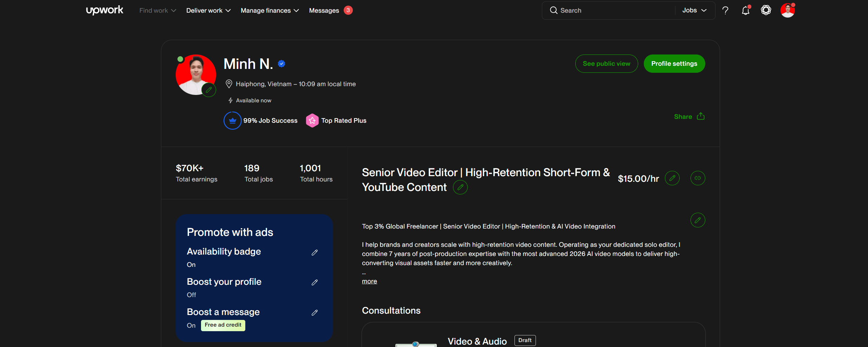Edit the profile photo via pencil icon
This screenshot has width=868, height=347.
point(209,90)
